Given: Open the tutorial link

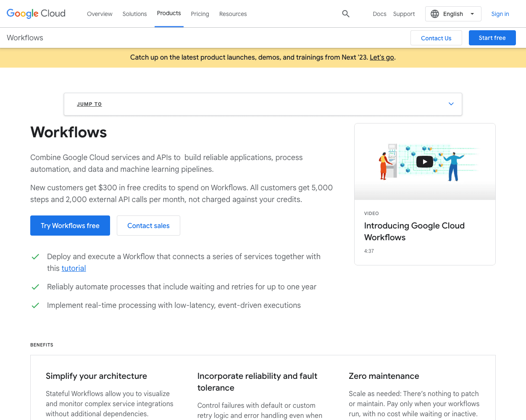Looking at the screenshot, I should click(74, 268).
